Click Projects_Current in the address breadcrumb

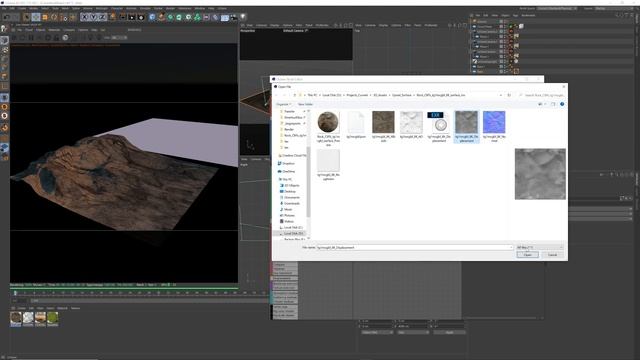point(358,95)
